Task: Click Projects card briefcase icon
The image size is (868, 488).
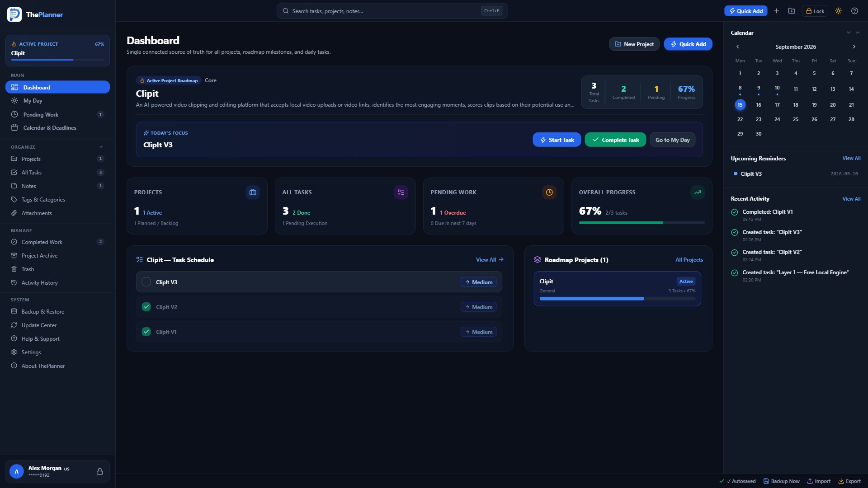Action: [253, 192]
